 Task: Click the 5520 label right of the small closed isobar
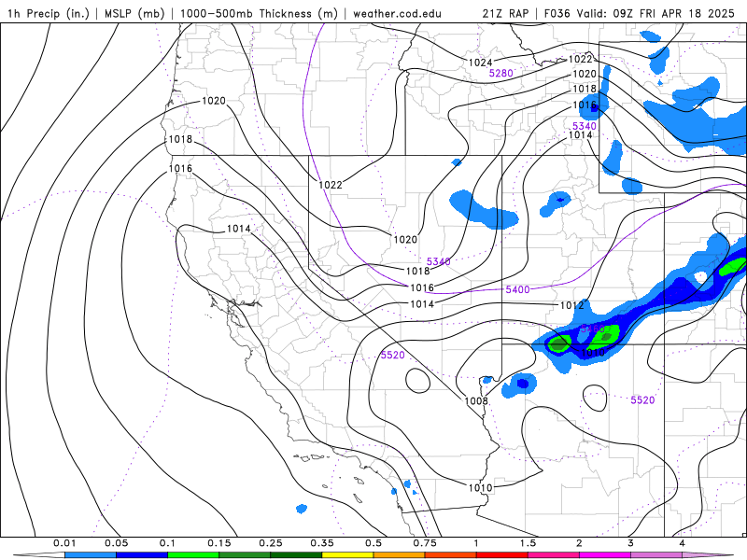pyautogui.click(x=642, y=400)
